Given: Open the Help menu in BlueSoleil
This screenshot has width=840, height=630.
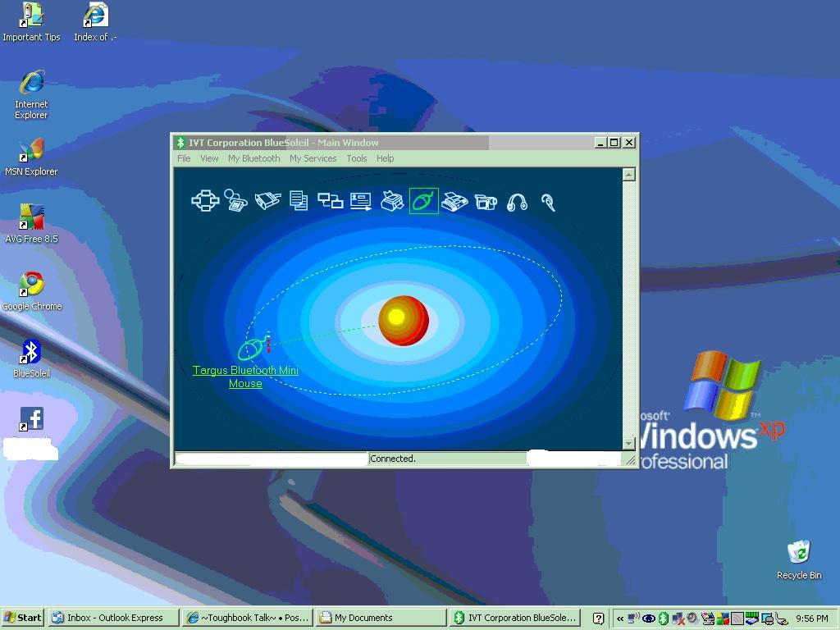Looking at the screenshot, I should coord(385,158).
